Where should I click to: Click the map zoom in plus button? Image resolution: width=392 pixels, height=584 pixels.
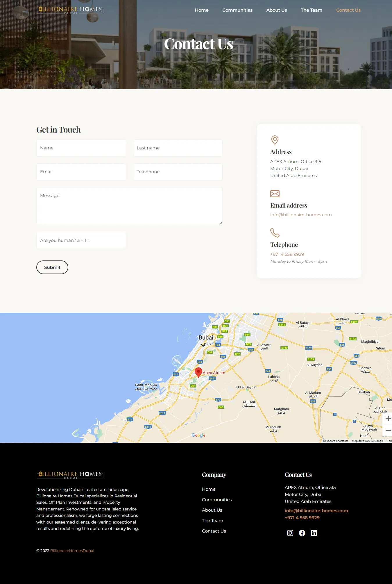click(x=388, y=418)
